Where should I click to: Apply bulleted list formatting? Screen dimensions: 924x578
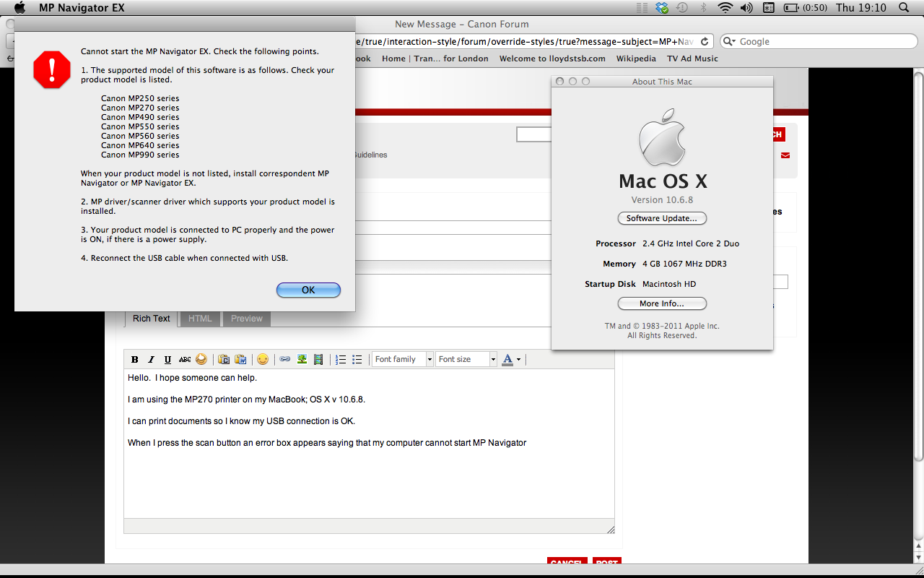357,360
